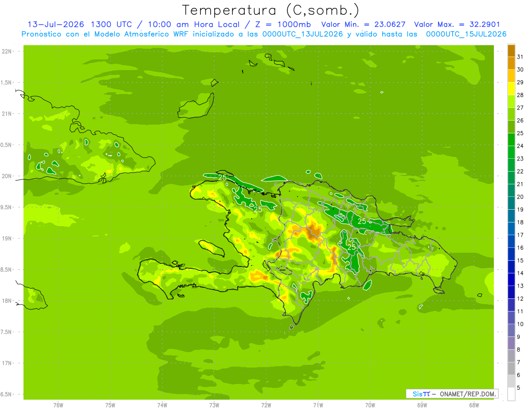Click the '73W' longitude axis label

(214, 405)
